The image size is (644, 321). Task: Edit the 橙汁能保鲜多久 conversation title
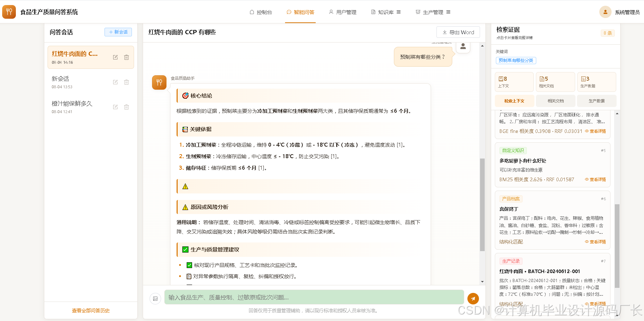[x=115, y=107]
